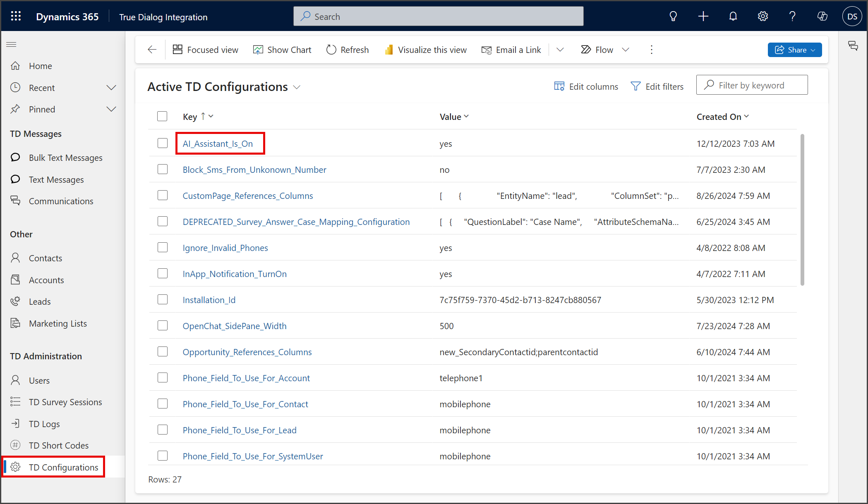Open the Created On column header menu

746,117
